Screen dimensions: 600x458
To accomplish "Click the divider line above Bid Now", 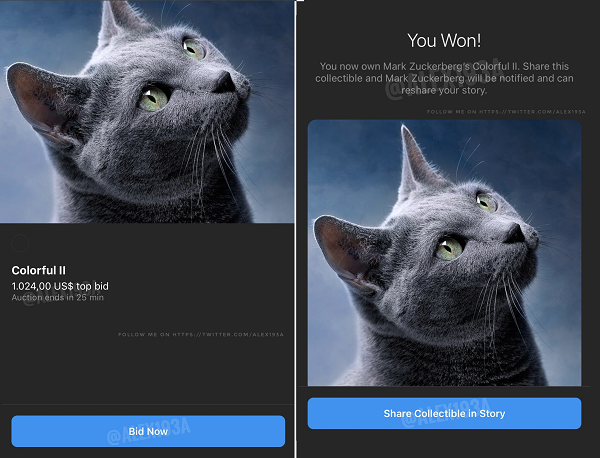I will point(147,404).
